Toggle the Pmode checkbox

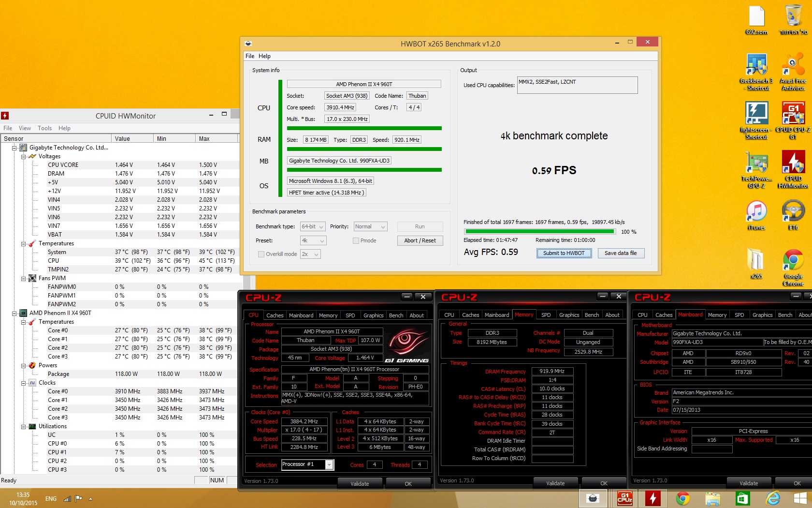[x=356, y=240]
